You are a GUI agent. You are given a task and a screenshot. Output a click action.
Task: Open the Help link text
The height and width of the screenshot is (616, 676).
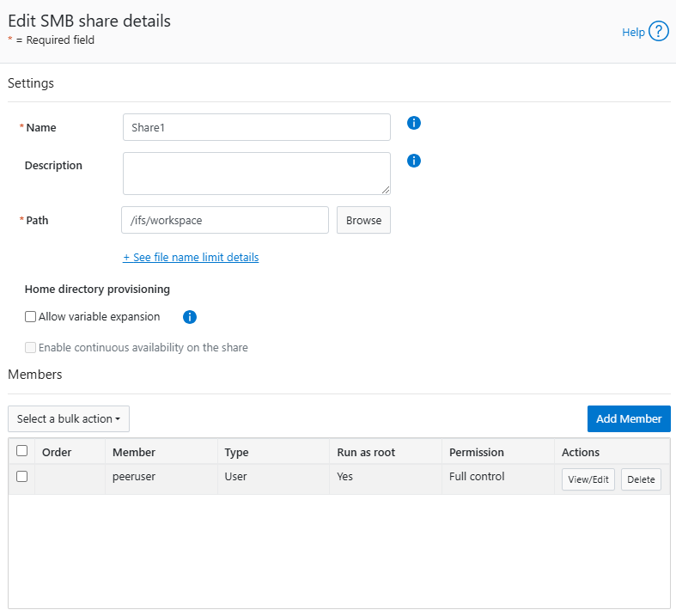click(633, 32)
